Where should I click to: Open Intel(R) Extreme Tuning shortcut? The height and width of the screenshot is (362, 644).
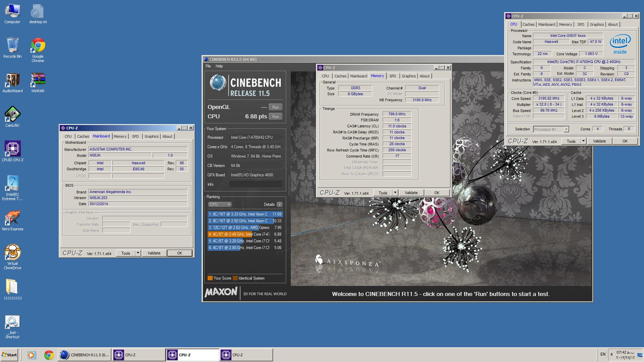coord(12,188)
